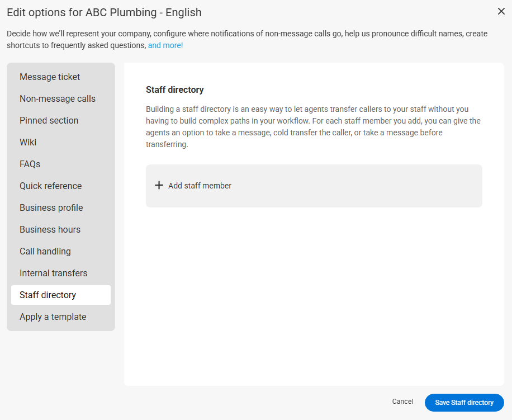Click the dialog title "Edit options for ABC Plumbing"

coord(104,12)
